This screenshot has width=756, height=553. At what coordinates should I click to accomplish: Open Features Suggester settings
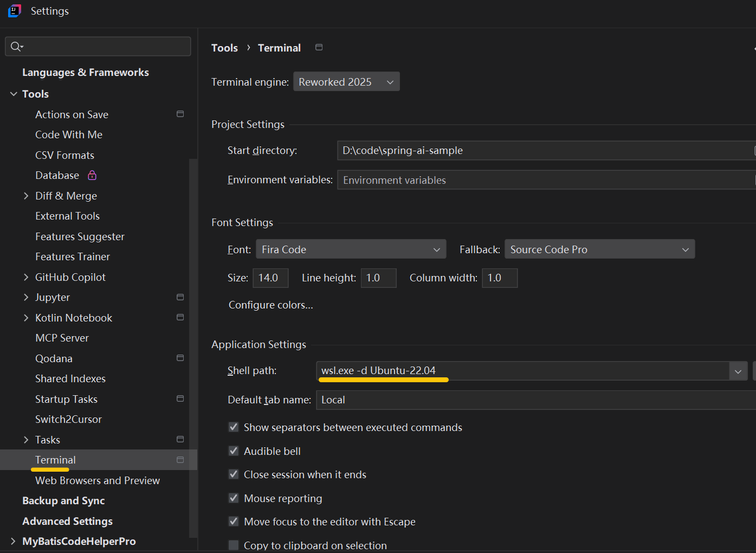[80, 236]
